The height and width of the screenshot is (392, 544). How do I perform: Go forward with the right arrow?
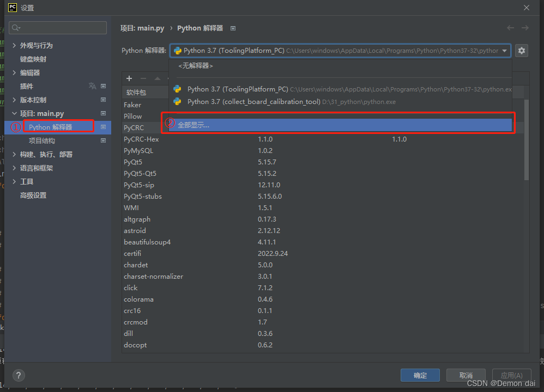pyautogui.click(x=525, y=28)
